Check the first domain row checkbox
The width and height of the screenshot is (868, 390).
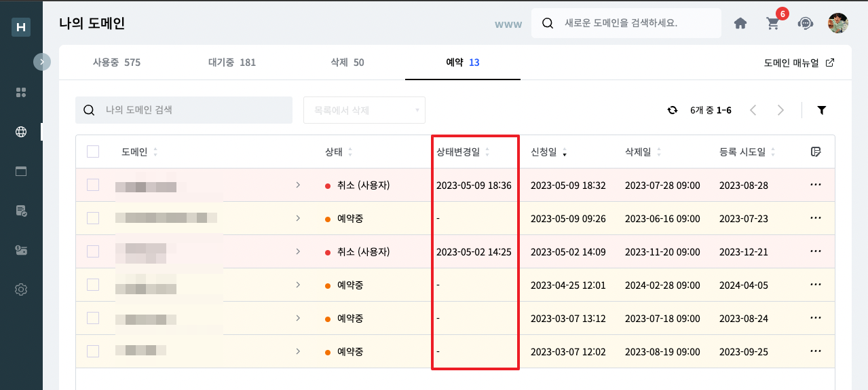(93, 185)
